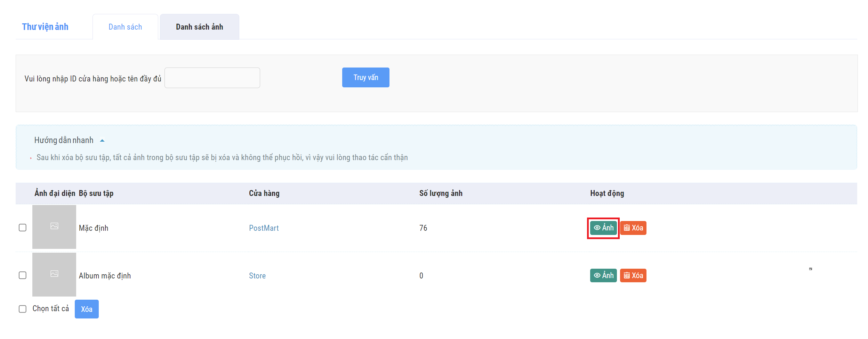Click the Mặc định collection name
868x339 pixels.
[x=94, y=228]
